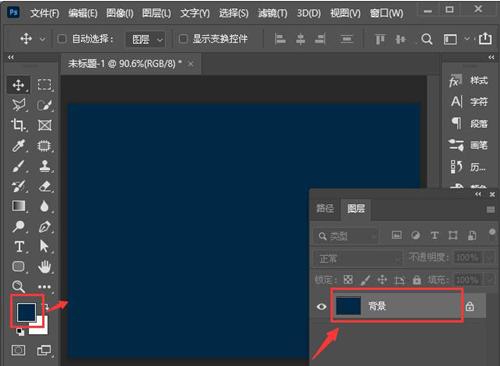The width and height of the screenshot is (500, 366).
Task: Click the foreground color swatch
Action: 26,312
